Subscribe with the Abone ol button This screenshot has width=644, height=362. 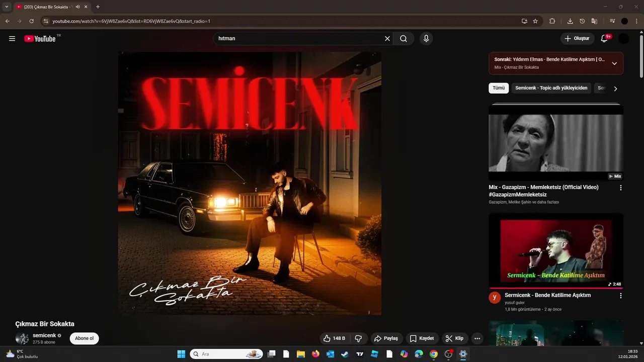pyautogui.click(x=84, y=338)
